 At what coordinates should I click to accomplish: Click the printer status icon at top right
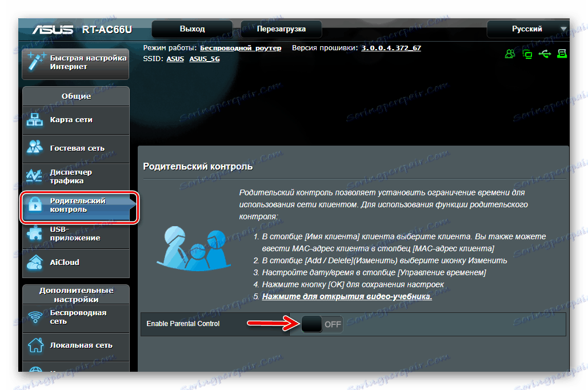click(562, 54)
